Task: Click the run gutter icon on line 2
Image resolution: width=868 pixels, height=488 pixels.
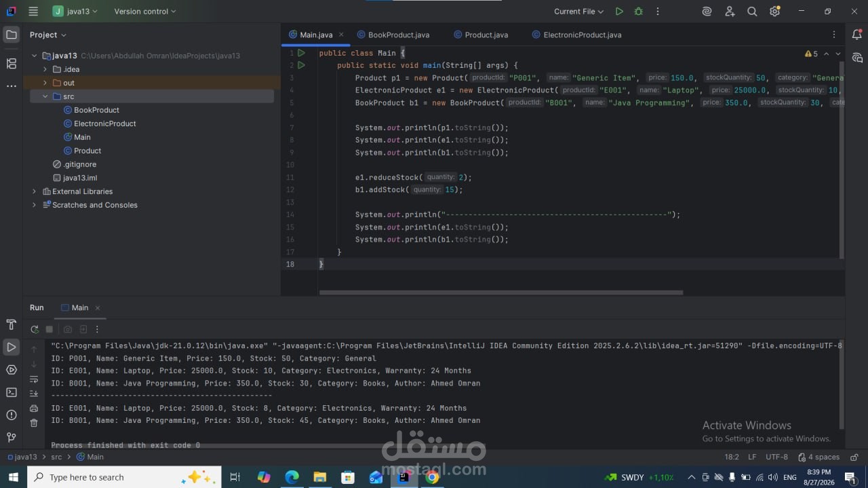Action: coord(301,65)
